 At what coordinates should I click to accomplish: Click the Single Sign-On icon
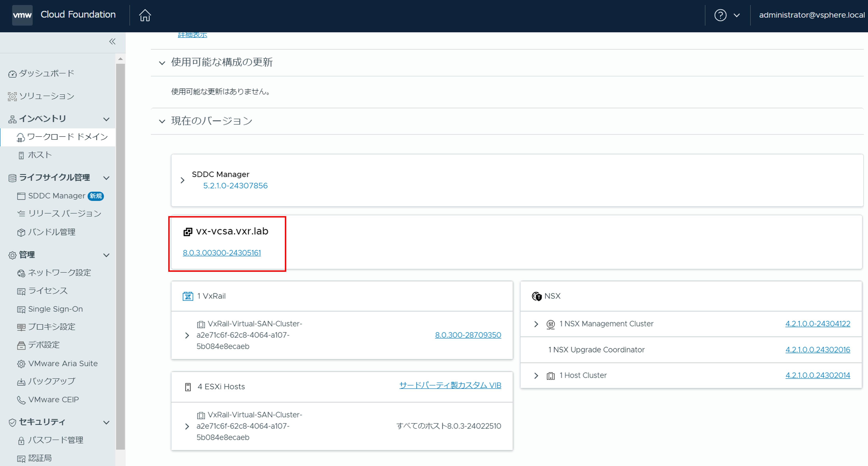(21, 309)
